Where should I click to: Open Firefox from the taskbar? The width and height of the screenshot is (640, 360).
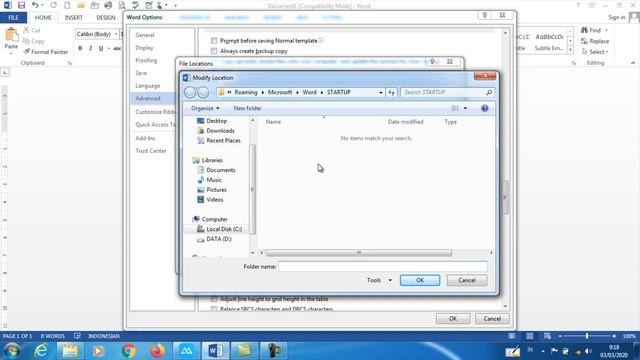point(157,351)
